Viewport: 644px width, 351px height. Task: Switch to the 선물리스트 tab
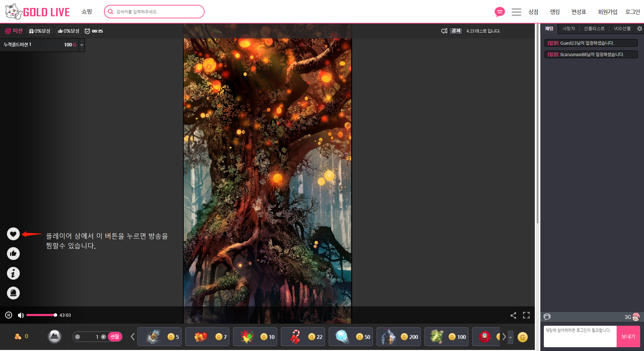[594, 29]
